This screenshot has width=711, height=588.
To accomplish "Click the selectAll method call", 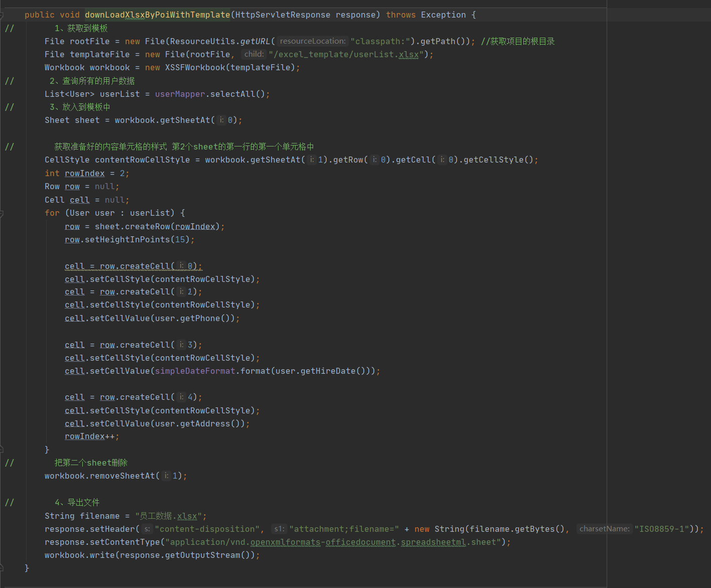I will click(233, 94).
